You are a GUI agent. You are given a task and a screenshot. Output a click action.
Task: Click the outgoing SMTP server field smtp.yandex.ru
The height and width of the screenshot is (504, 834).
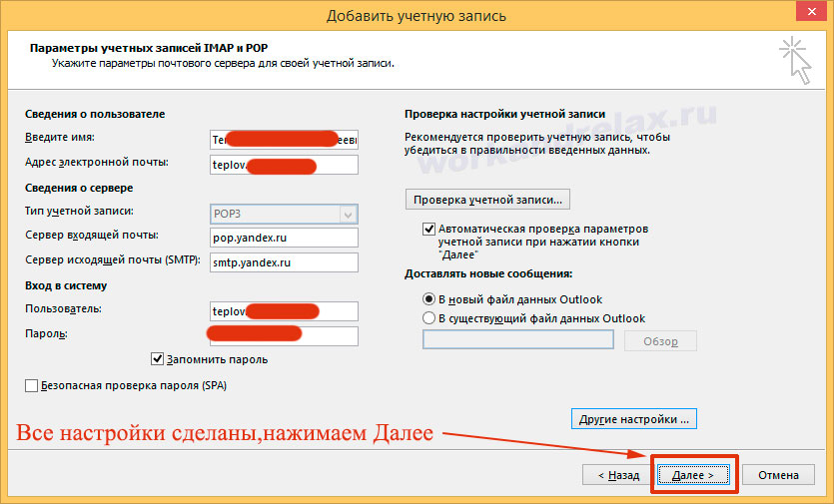[x=283, y=262]
